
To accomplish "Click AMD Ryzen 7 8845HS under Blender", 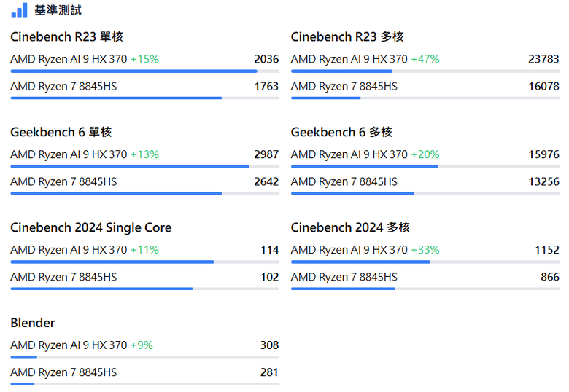I will 63,372.
